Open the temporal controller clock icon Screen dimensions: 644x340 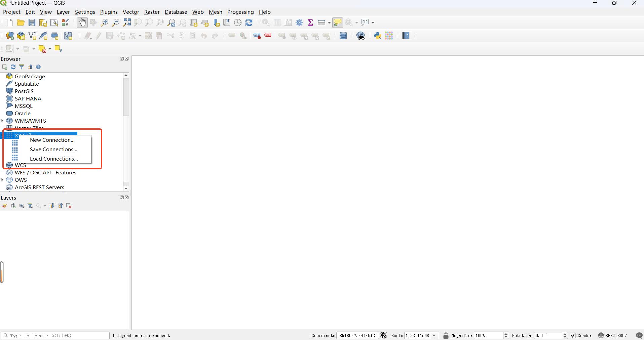tap(238, 23)
